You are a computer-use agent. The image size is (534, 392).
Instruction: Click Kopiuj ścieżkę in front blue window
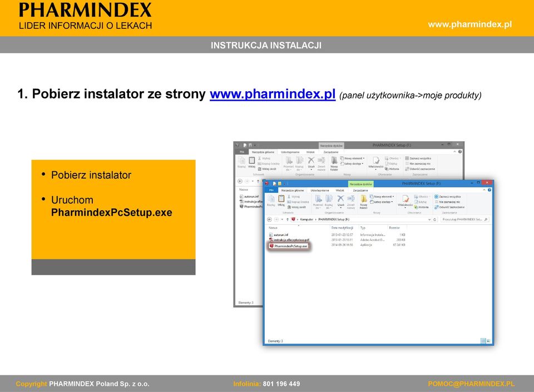[298, 202]
